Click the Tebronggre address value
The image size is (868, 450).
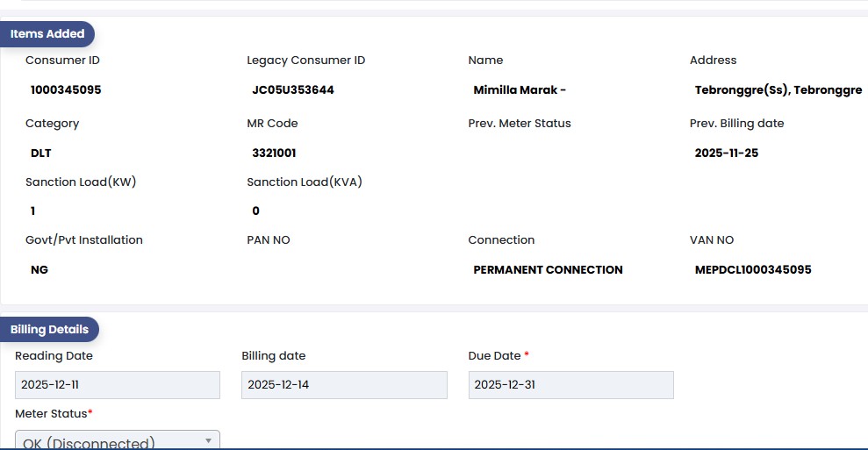point(778,90)
